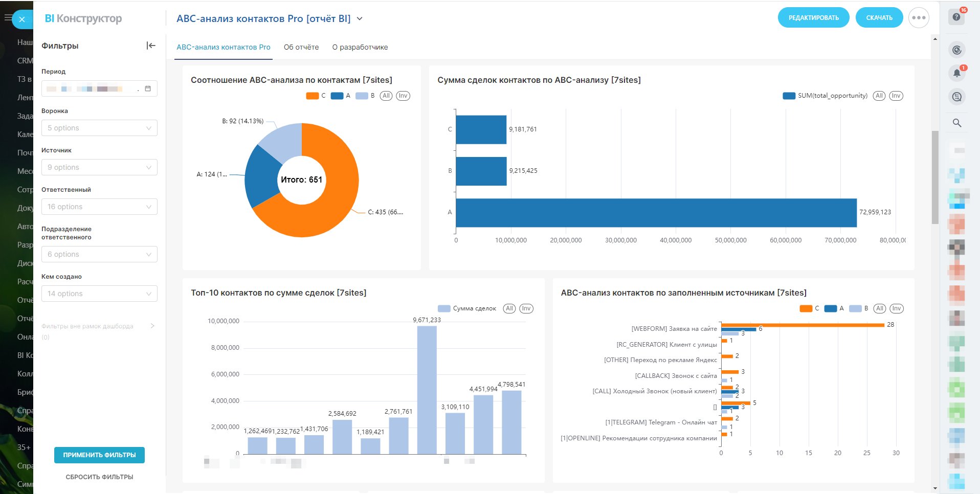Open the chat bubble icon in right sidebar
Screen dimensions: 980x494
[956, 97]
